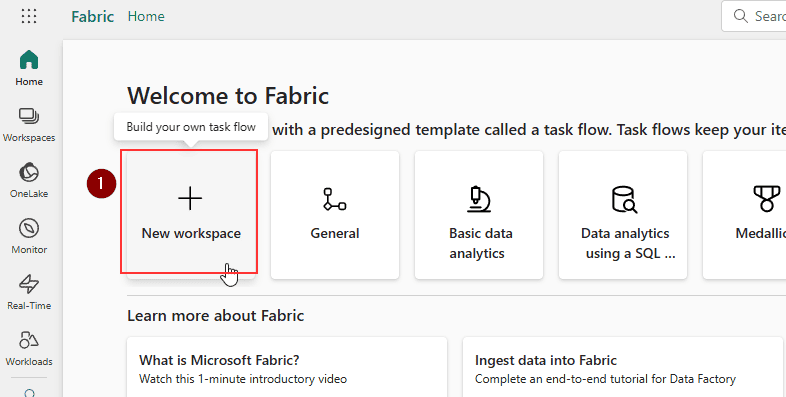This screenshot has height=397, width=786.
Task: Select Data analytics using a SQL card
Action: pyautogui.click(x=623, y=215)
